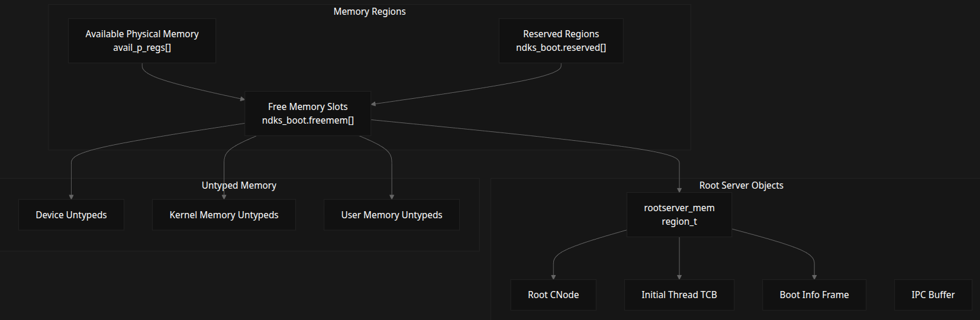Click the rootserver_mem region_t node
This screenshot has width=980, height=320.
[679, 215]
